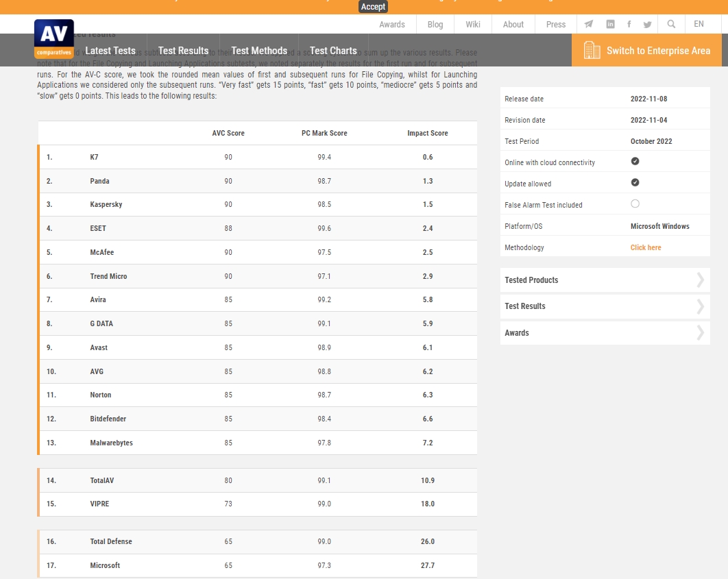Viewport: 728px width, 579px height.
Task: Click the Revision date value 2022-11-04
Action: pyautogui.click(x=648, y=120)
